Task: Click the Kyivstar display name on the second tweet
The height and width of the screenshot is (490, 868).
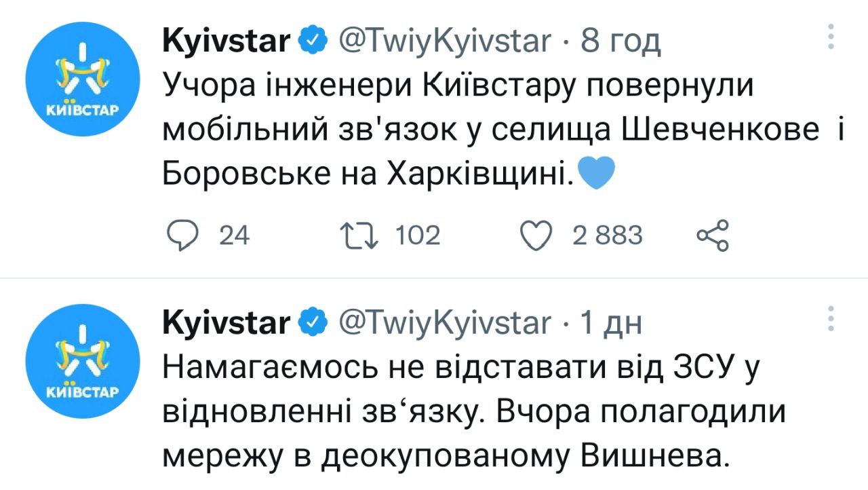Action: 226,324
